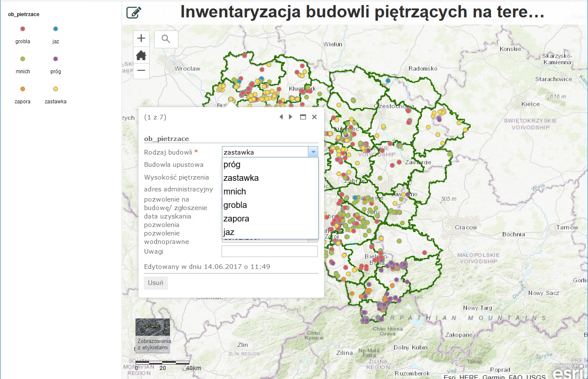
Task: Click the zastawka legend label
Action: coord(55,102)
